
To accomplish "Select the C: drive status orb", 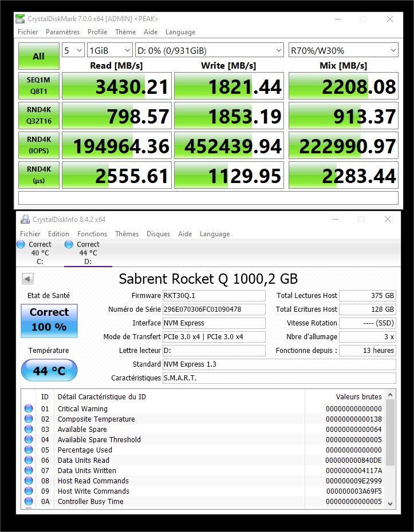I will 21,244.
